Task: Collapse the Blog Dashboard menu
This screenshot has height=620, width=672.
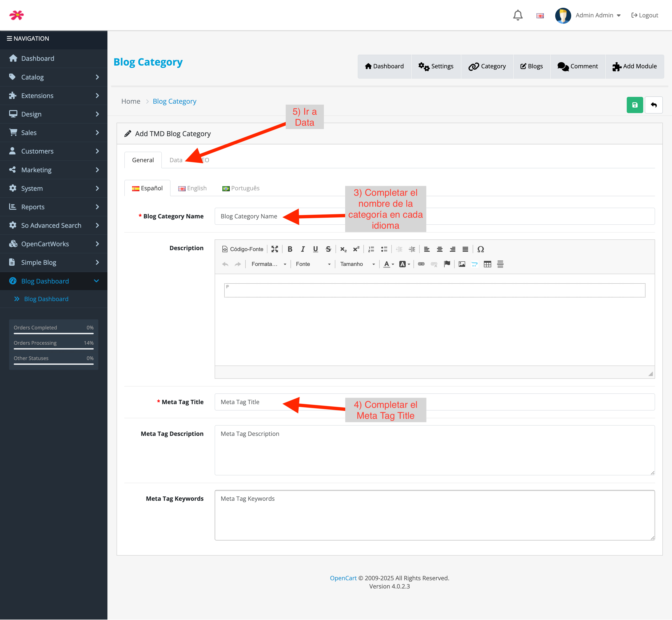Action: [x=54, y=281]
